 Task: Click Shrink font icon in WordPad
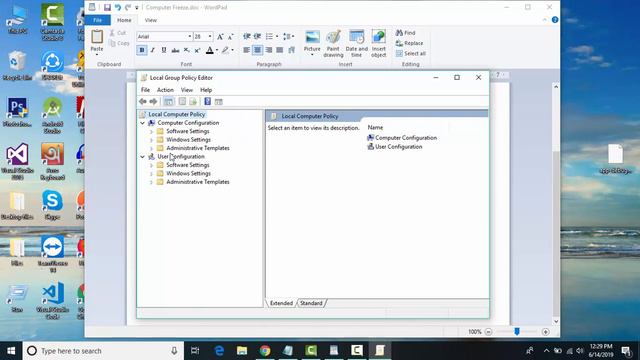pyautogui.click(x=231, y=37)
